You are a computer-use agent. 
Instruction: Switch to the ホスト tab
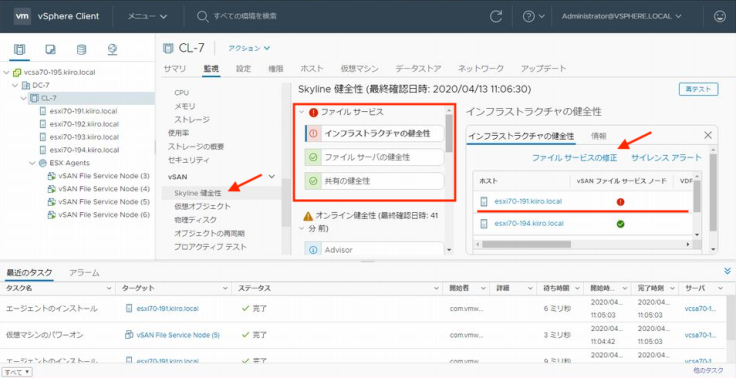tap(312, 69)
